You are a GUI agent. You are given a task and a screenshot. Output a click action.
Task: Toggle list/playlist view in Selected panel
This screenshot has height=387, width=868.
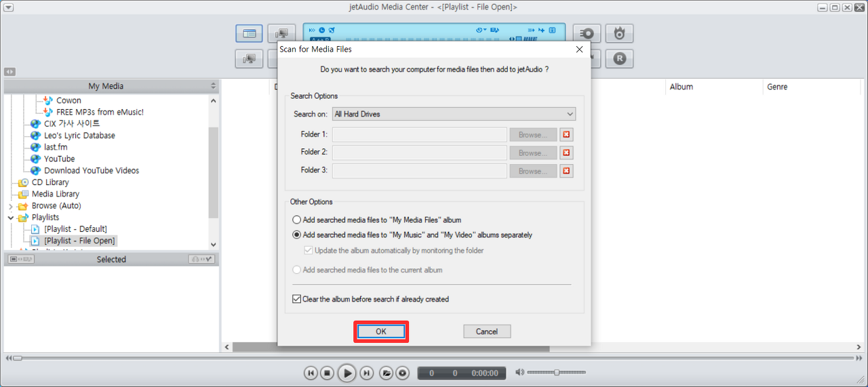(x=21, y=259)
